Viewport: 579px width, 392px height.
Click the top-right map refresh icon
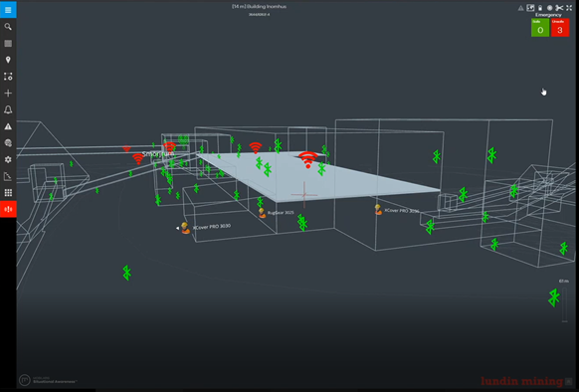pyautogui.click(x=530, y=8)
